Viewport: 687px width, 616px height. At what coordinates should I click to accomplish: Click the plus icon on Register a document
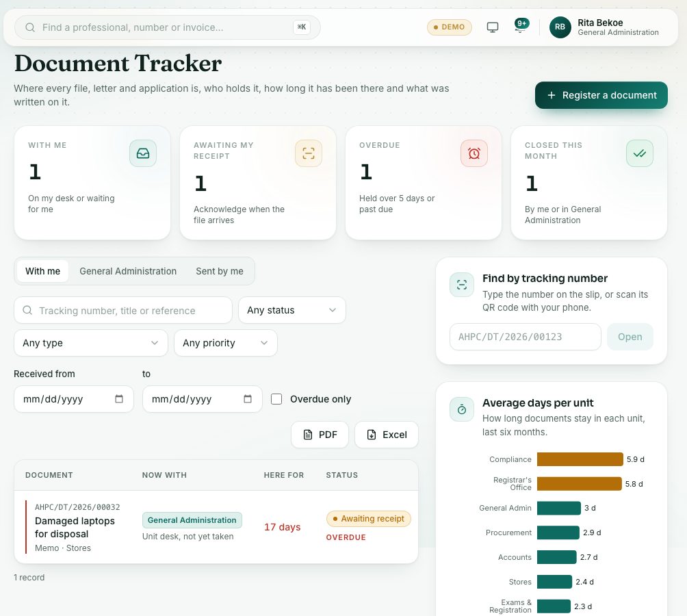click(x=552, y=95)
